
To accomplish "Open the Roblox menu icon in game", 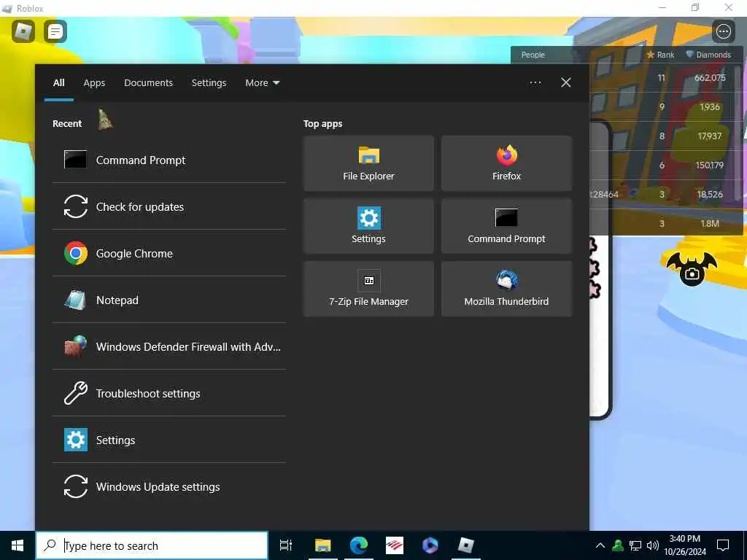I will [x=23, y=31].
